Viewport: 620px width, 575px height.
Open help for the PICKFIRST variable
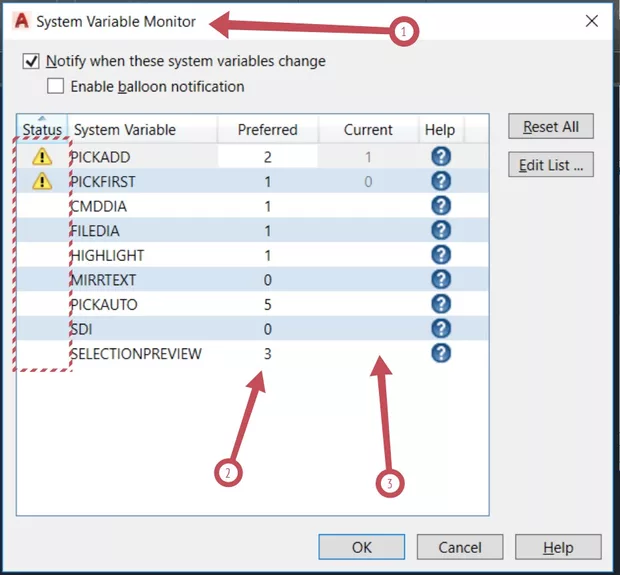click(440, 181)
